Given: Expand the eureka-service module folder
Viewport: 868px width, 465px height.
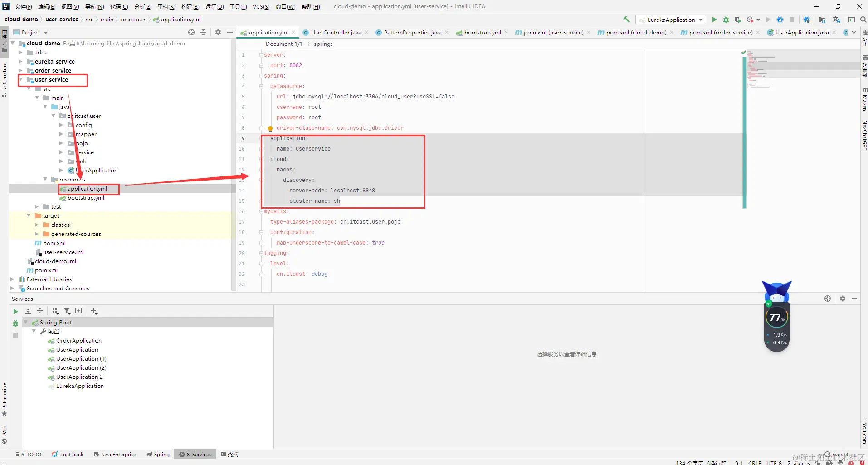Looking at the screenshot, I should pos(21,62).
